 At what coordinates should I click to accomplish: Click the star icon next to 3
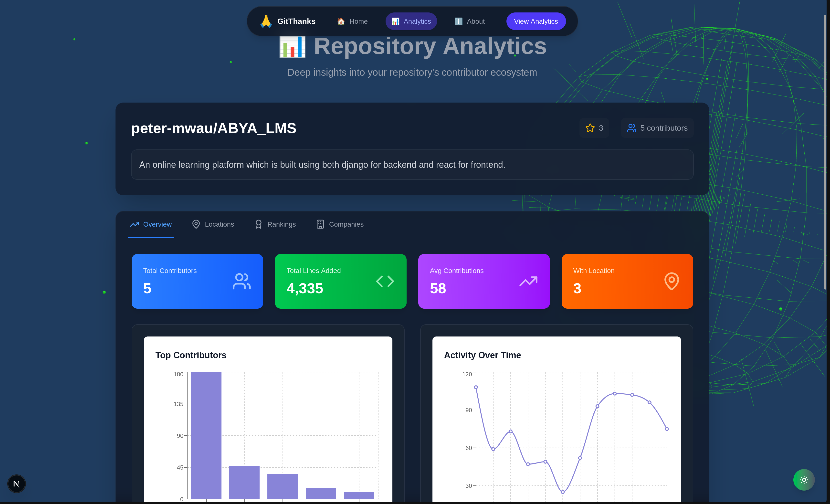coord(590,128)
